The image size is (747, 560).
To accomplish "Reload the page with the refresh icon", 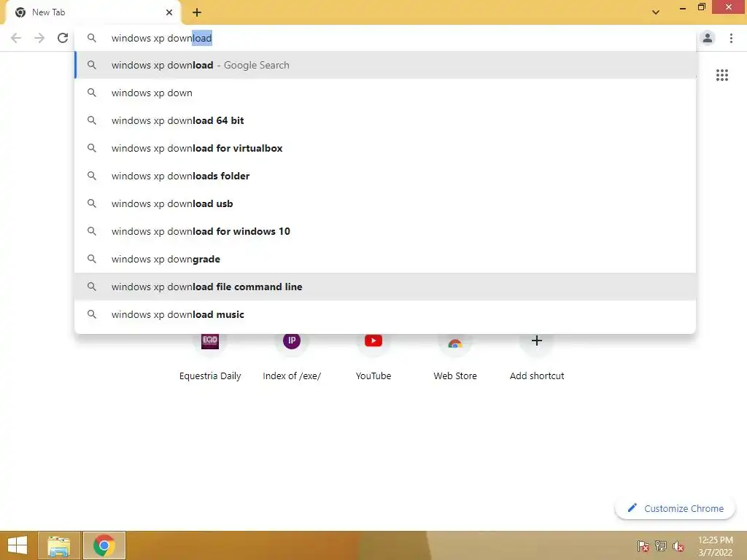I will tap(63, 38).
